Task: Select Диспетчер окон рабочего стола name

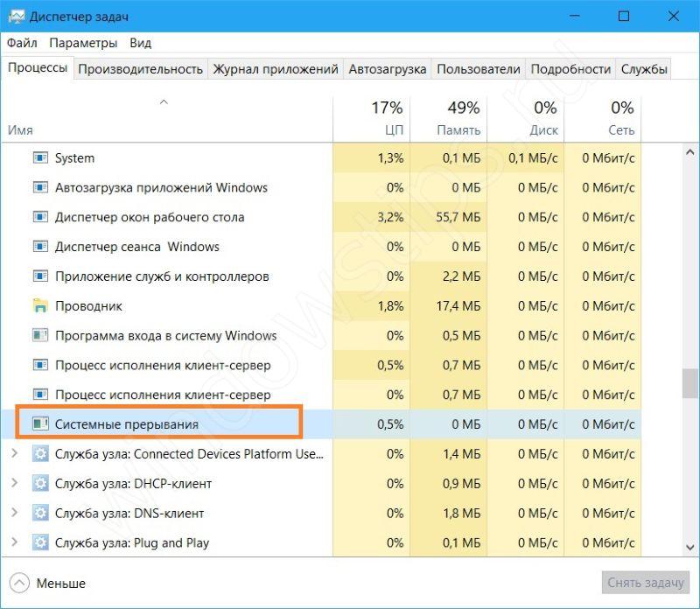Action: [150, 217]
